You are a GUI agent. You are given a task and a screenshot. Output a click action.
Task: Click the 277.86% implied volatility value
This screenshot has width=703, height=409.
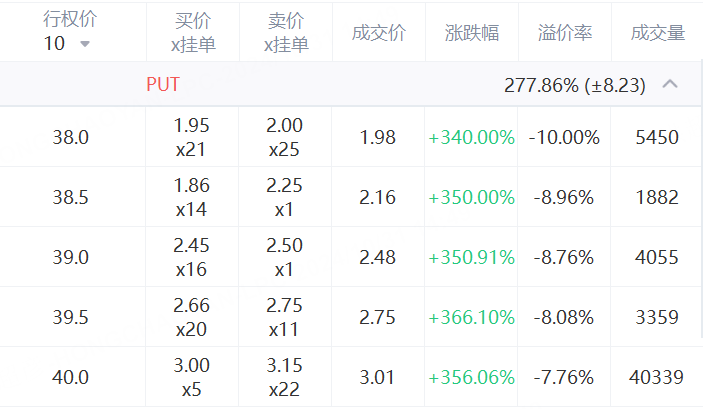(x=541, y=85)
